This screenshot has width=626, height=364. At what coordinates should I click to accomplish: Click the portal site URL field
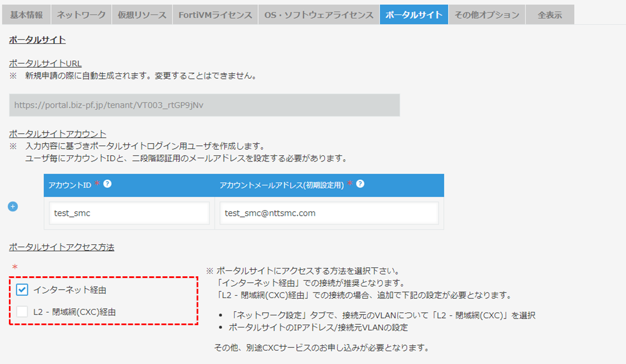pos(204,105)
